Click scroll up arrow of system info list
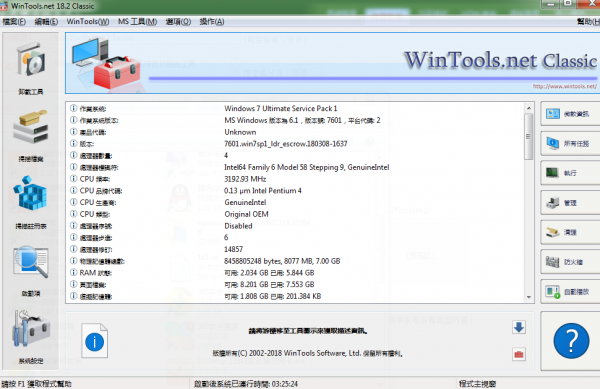 (529, 108)
